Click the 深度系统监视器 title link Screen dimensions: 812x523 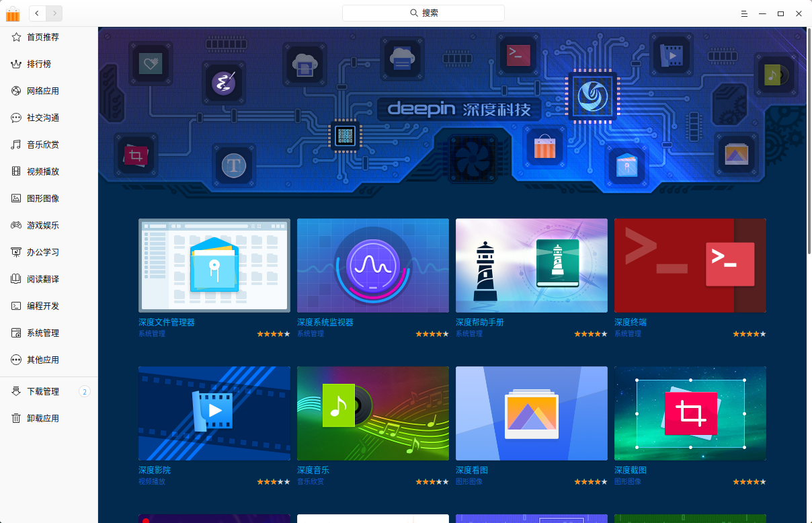pyautogui.click(x=325, y=322)
